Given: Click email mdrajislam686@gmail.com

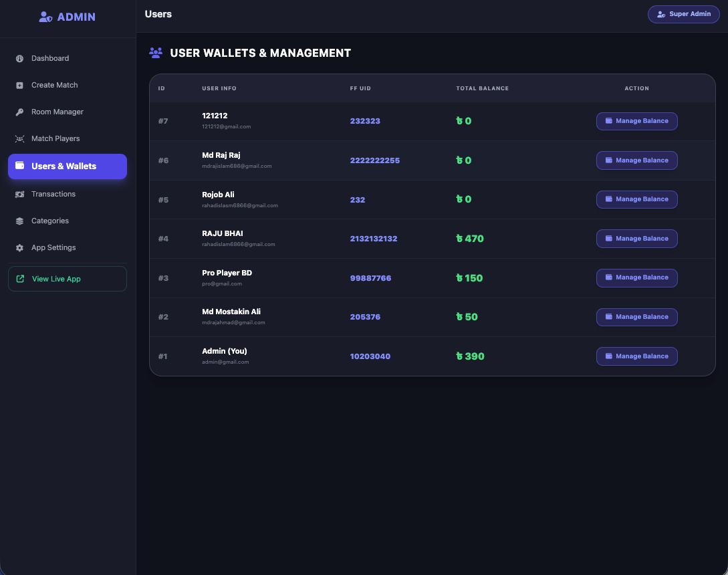Looking at the screenshot, I should pos(237,166).
